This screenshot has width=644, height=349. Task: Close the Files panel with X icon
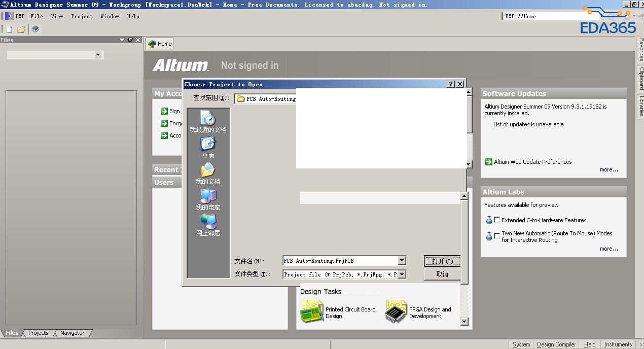click(138, 40)
